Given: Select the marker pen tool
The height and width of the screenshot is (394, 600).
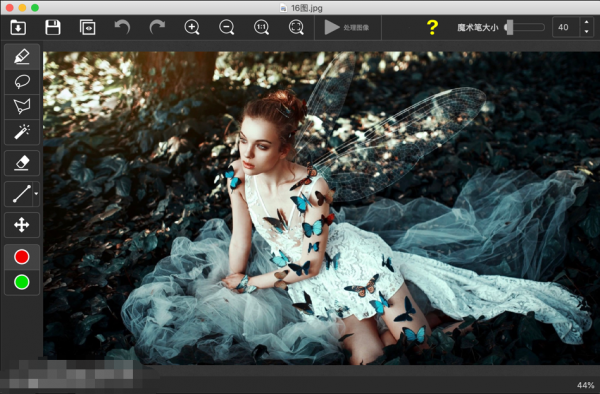Looking at the screenshot, I should pos(22,57).
